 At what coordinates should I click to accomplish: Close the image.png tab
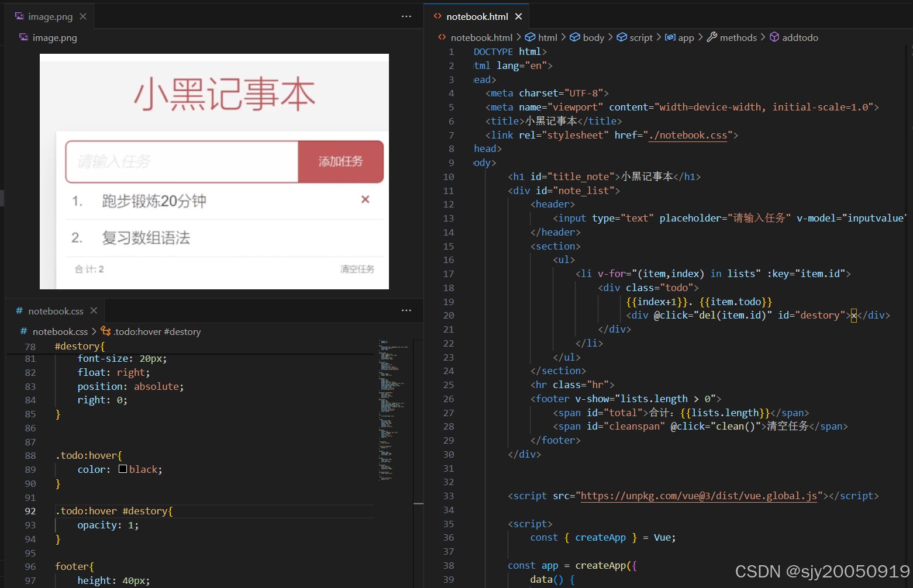[83, 16]
